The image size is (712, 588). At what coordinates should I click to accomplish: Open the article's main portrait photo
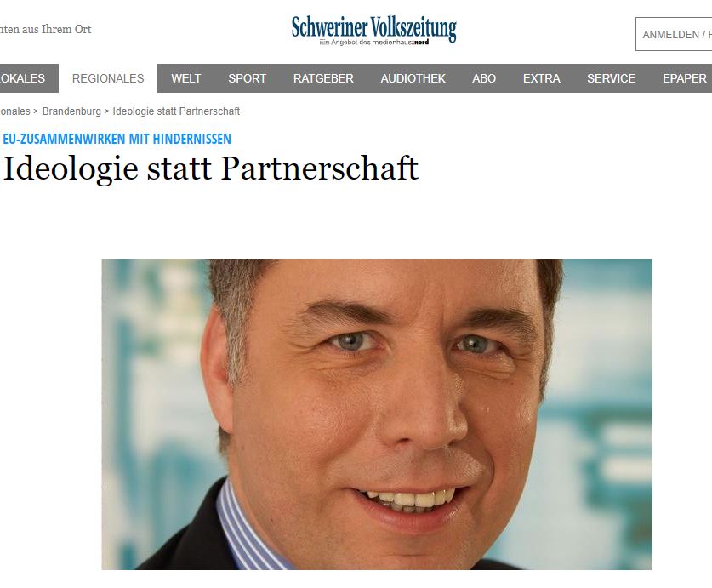coord(377,414)
